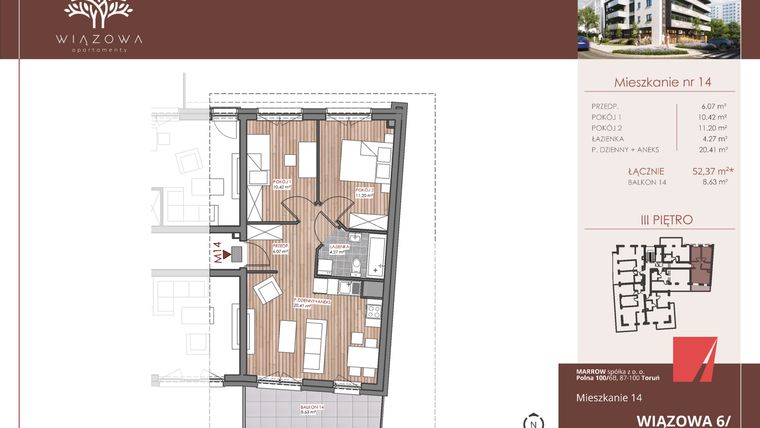
Task: Click the 'WIĄZOWA 6/' footer title
Action: tap(683, 420)
